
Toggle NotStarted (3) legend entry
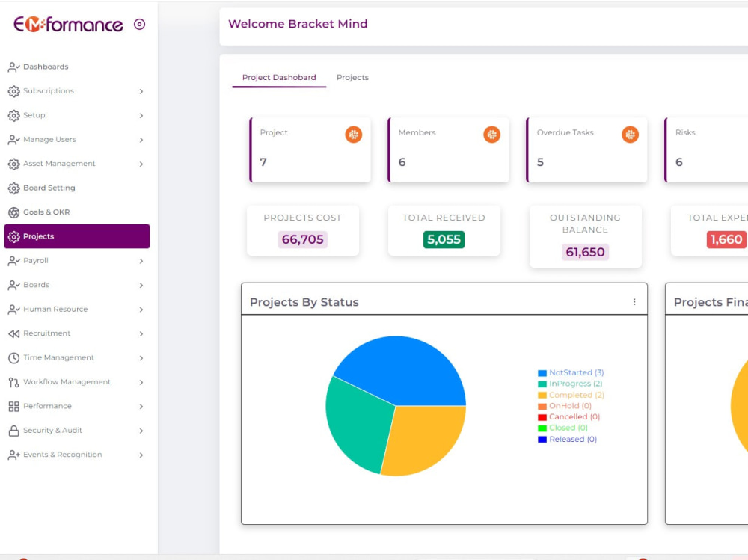(571, 372)
